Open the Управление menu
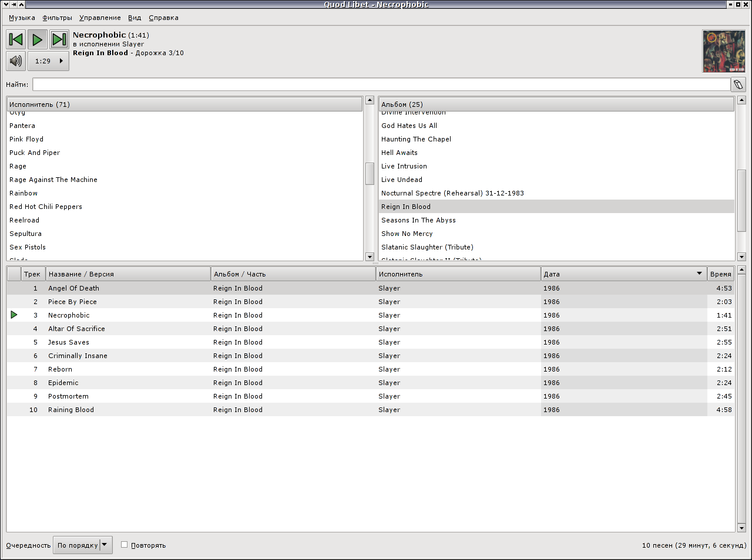The image size is (752, 560). point(100,18)
